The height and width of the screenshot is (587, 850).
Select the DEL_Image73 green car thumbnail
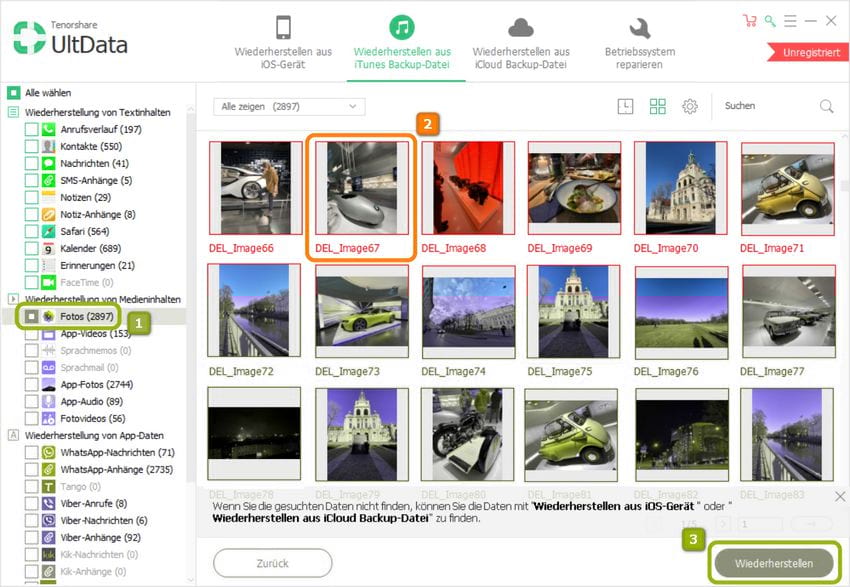click(x=362, y=312)
